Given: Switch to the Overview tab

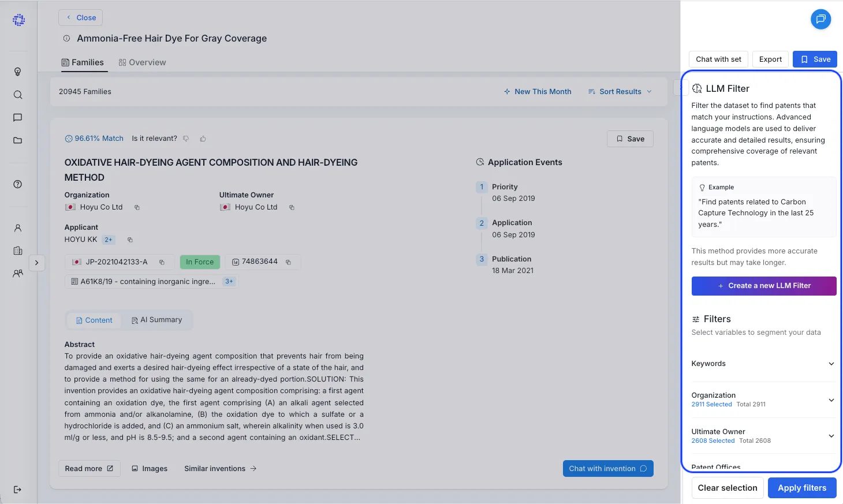Looking at the screenshot, I should [x=142, y=62].
